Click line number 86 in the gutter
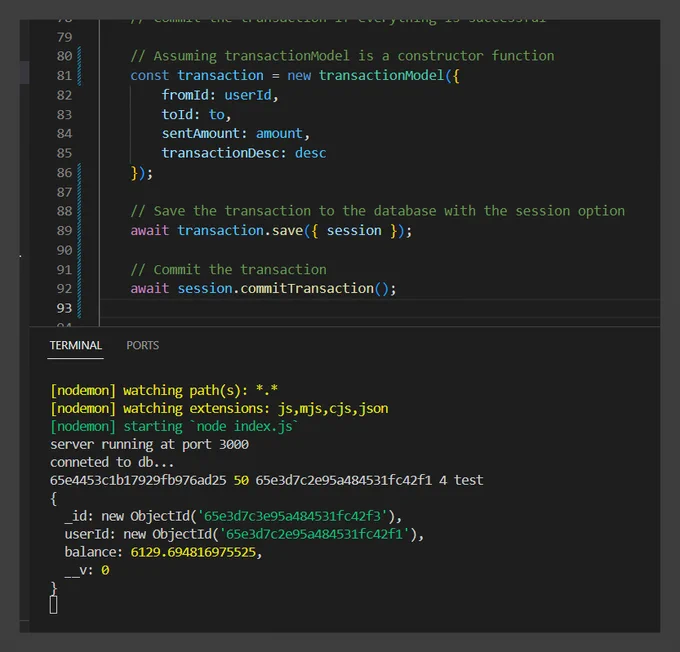This screenshot has width=680, height=652. (x=64, y=173)
